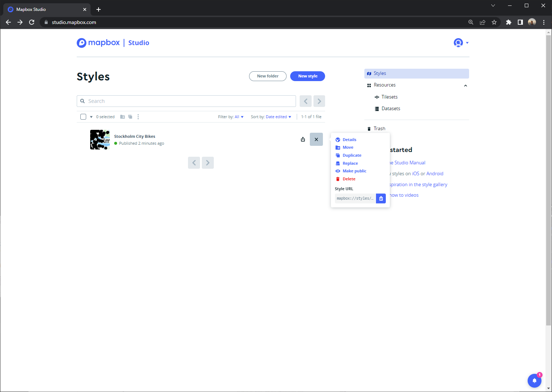Open the Stockholm City Bikes style name

point(135,136)
